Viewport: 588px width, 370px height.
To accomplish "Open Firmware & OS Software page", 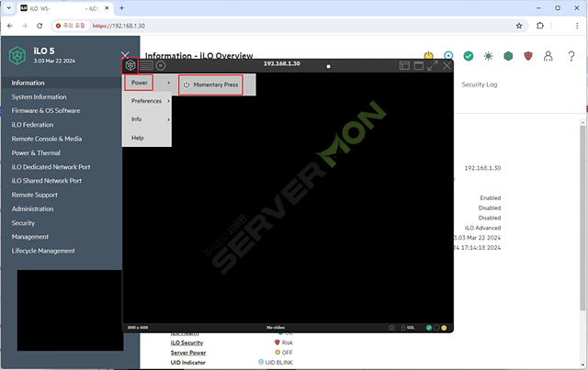I will [x=45, y=110].
